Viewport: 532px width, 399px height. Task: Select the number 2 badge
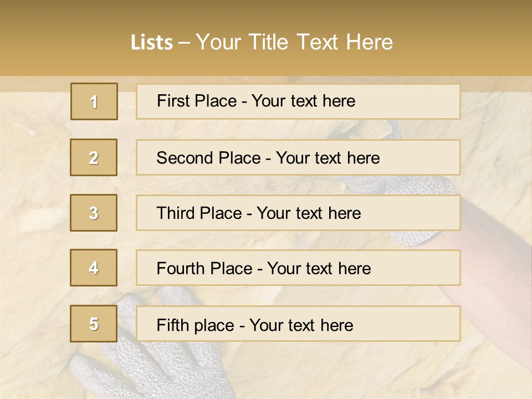[x=94, y=157]
